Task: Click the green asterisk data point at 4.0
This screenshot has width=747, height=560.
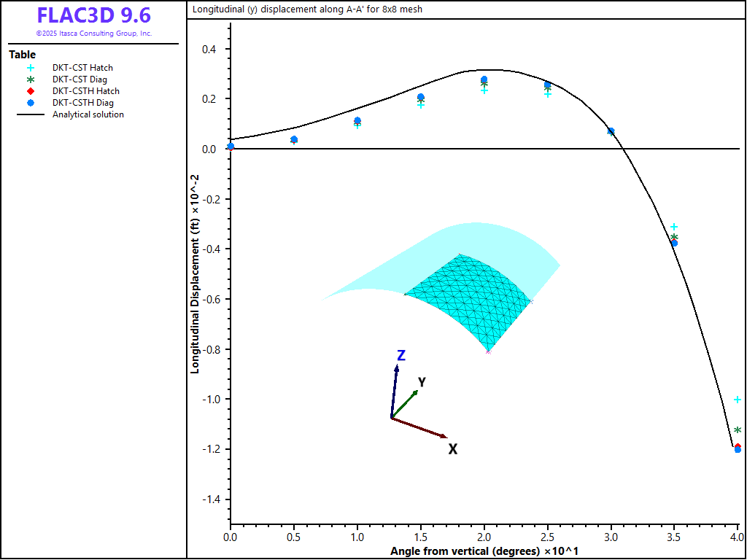Action: 738,430
